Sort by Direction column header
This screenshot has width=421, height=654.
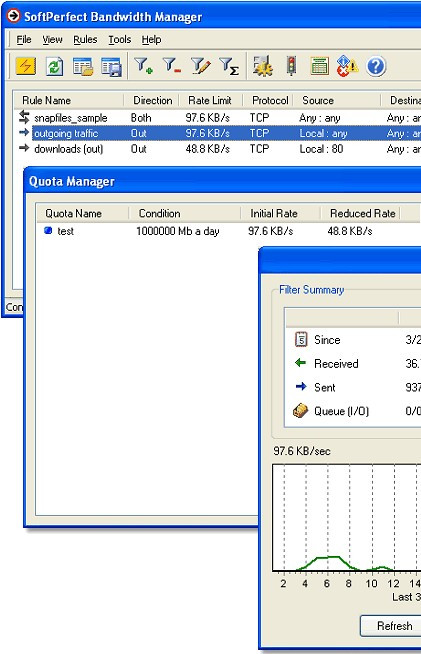pyautogui.click(x=152, y=101)
